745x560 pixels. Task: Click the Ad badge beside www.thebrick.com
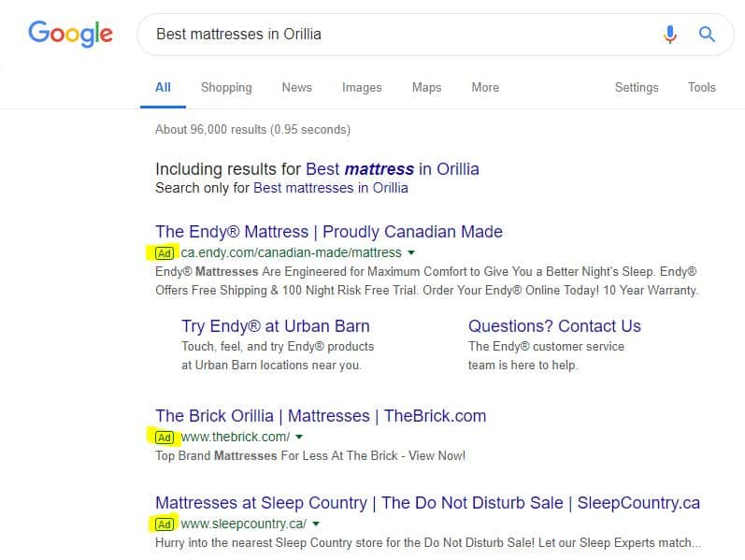165,437
